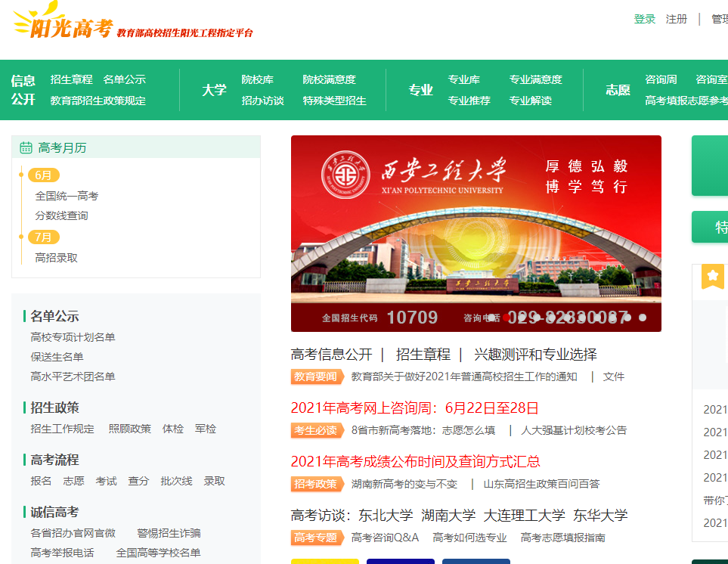The height and width of the screenshot is (564, 728).
Task: Open 特殊类型招生 in navigation bar
Action: 334,101
